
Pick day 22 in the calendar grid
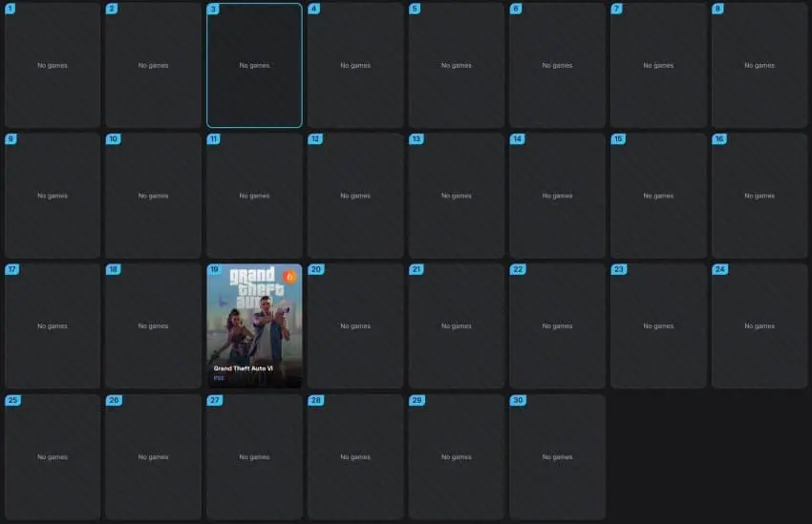pyautogui.click(x=557, y=325)
